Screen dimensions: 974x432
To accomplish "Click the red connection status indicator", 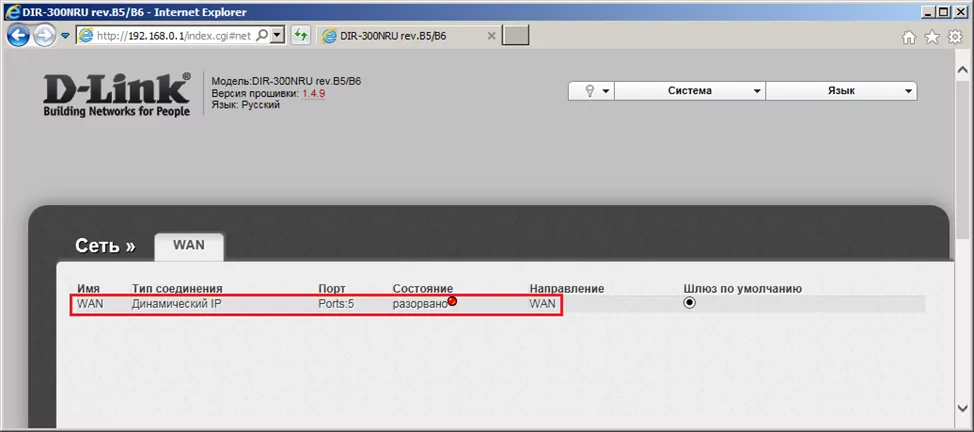I will pos(453,301).
